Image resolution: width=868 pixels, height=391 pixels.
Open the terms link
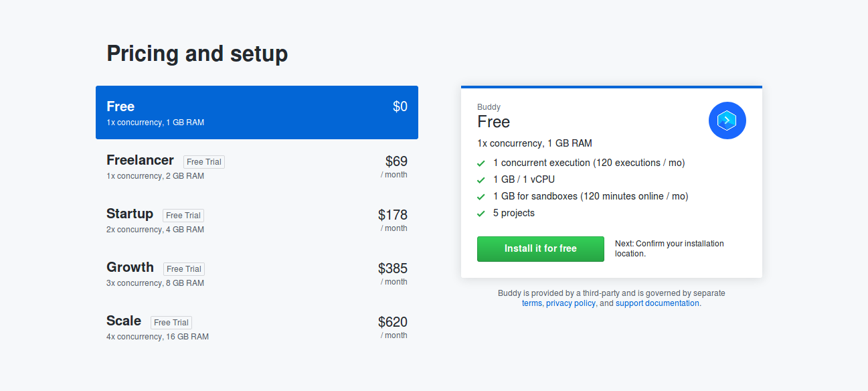point(532,303)
